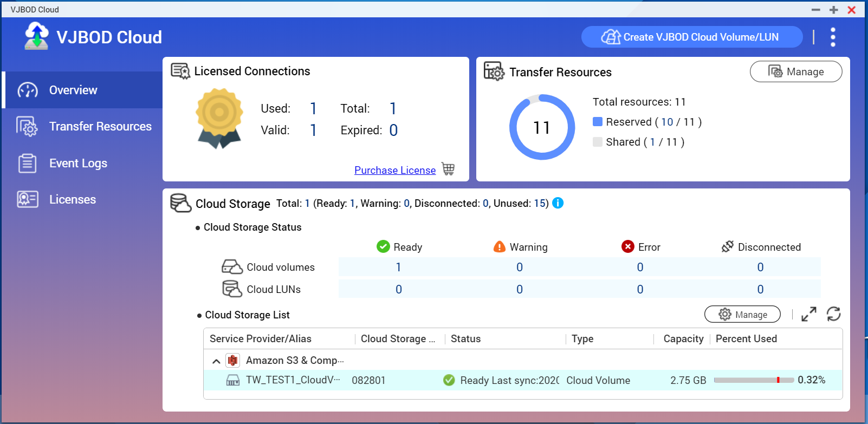Click the Cloud volumes Warning count
Viewport: 868px width, 424px height.
tap(520, 267)
